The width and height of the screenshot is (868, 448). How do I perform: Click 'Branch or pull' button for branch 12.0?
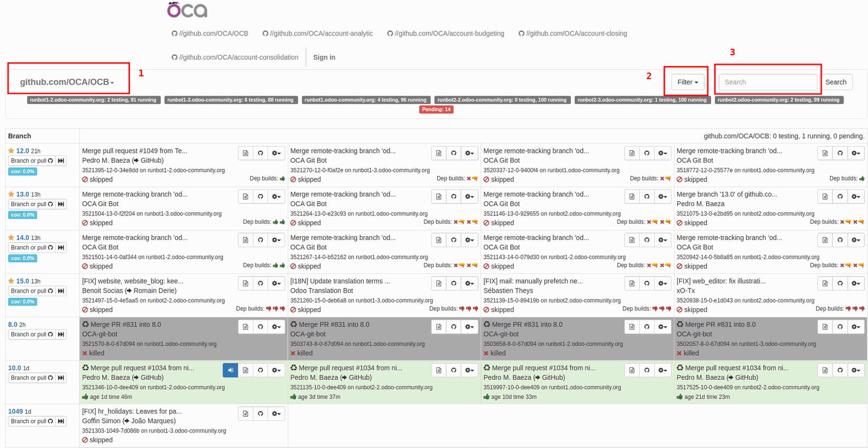tap(32, 161)
